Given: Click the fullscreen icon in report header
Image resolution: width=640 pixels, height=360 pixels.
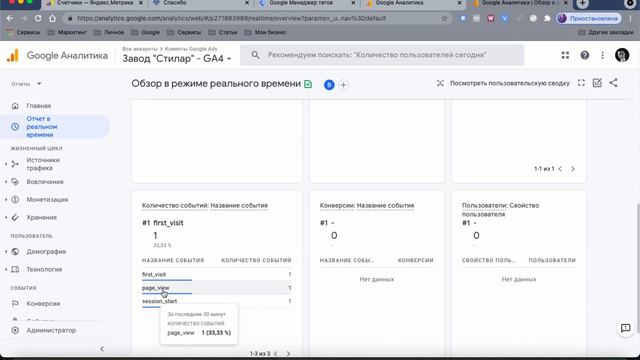Looking at the screenshot, I should pyautogui.click(x=581, y=83).
